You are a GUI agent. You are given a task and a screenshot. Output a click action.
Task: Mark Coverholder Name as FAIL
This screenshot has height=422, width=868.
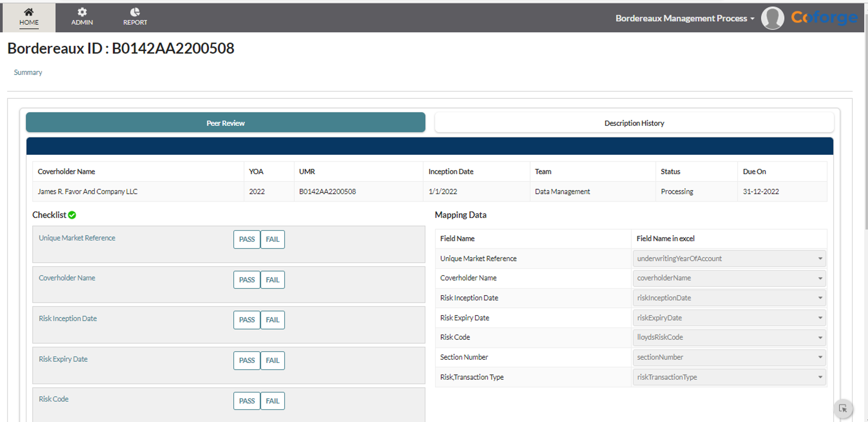click(272, 280)
